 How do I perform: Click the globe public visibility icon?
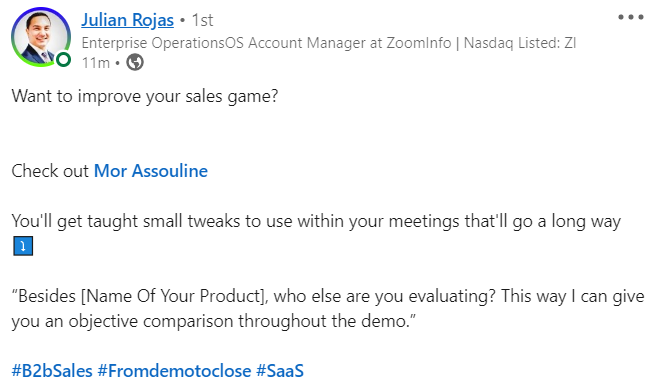pos(135,63)
